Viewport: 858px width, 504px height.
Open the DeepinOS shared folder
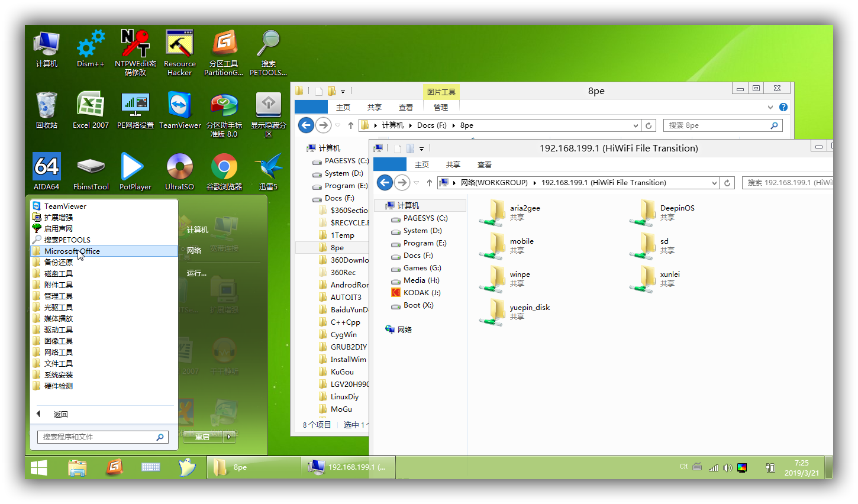[x=662, y=212]
